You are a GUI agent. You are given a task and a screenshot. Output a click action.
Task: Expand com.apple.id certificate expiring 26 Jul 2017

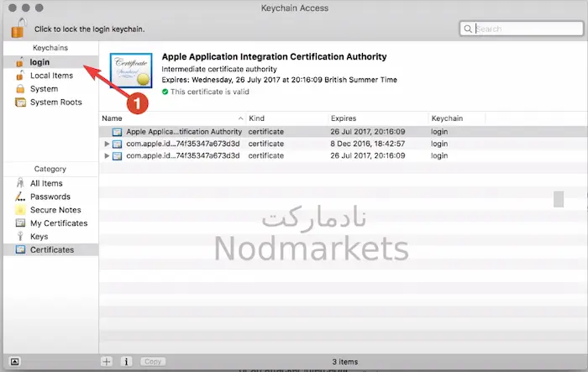point(107,155)
